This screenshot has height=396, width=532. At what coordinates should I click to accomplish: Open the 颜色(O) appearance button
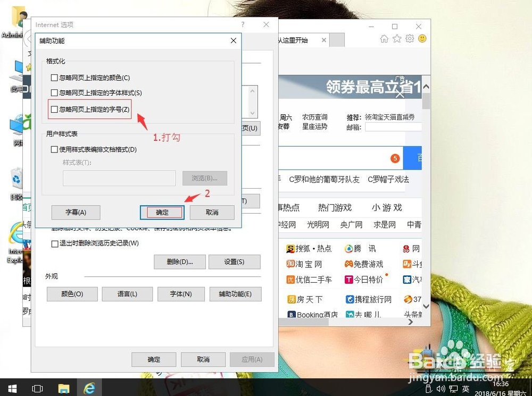72,294
